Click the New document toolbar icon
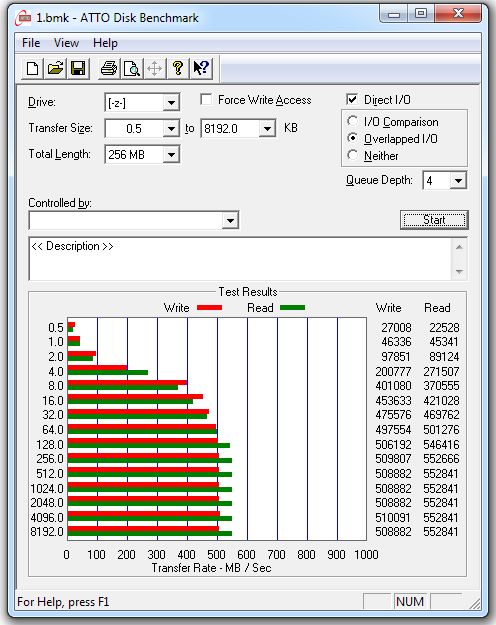The image size is (496, 625). (32, 69)
